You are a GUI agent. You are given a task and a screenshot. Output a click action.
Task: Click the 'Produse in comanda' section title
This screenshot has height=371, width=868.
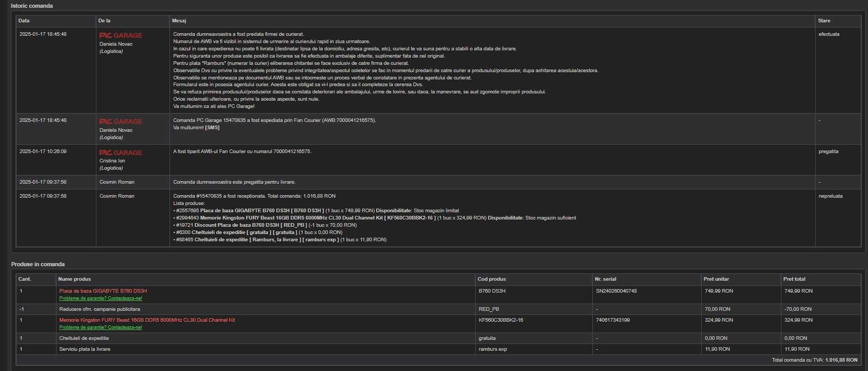(x=38, y=264)
